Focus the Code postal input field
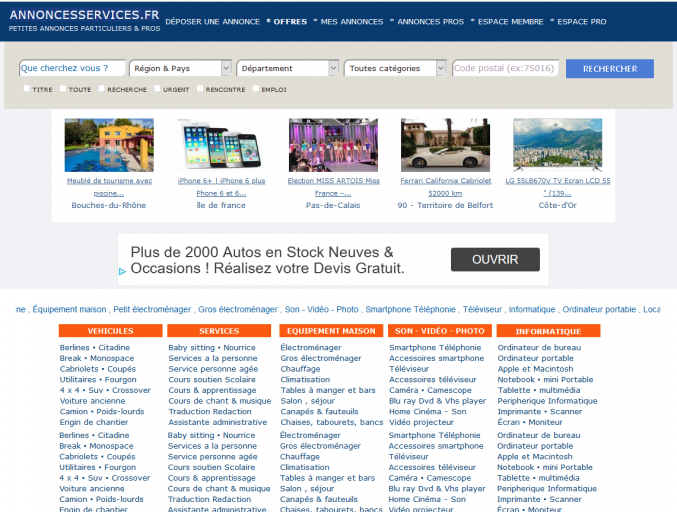 [x=505, y=69]
